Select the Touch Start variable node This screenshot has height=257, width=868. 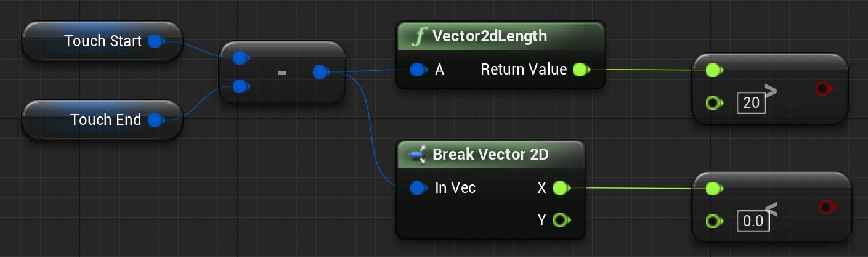[x=103, y=41]
